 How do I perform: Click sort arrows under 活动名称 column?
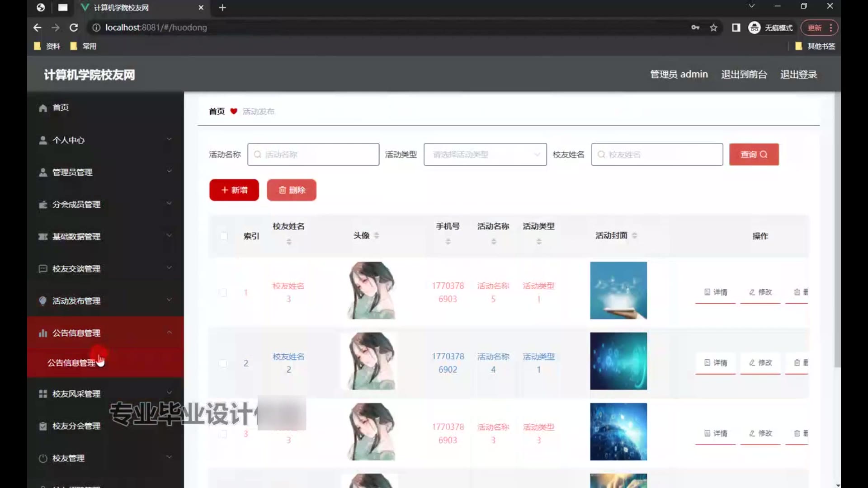(494, 242)
